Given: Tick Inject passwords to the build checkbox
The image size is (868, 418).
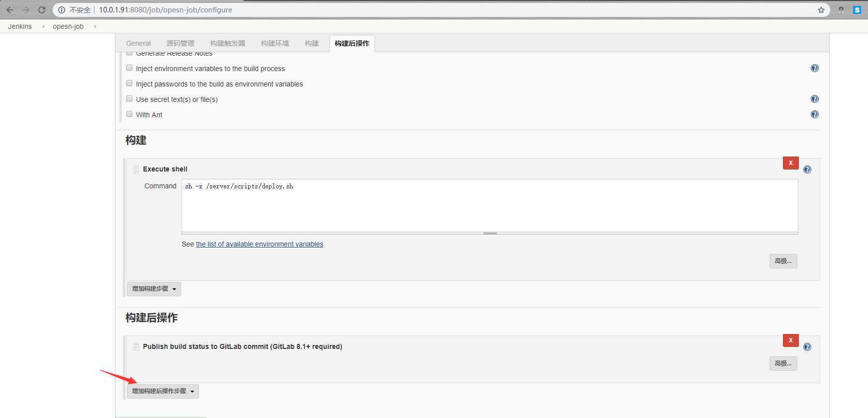Looking at the screenshot, I should tap(129, 84).
